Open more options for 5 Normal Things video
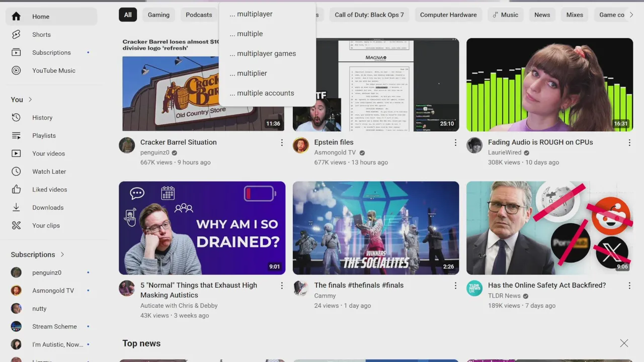 coord(282,286)
